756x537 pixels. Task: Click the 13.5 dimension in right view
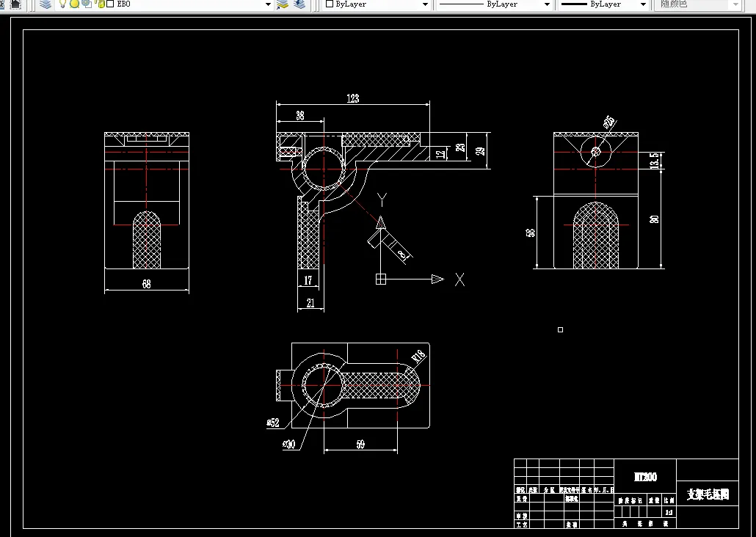(x=654, y=161)
